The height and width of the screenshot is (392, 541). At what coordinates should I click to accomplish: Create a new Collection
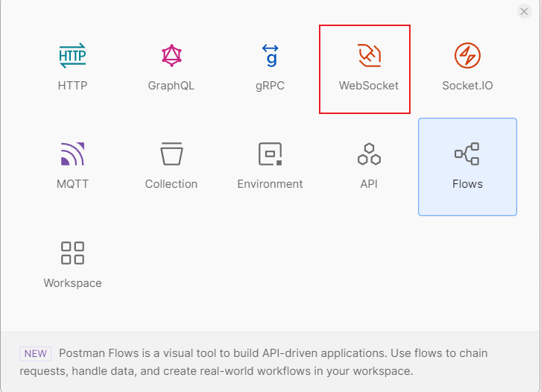[171, 167]
